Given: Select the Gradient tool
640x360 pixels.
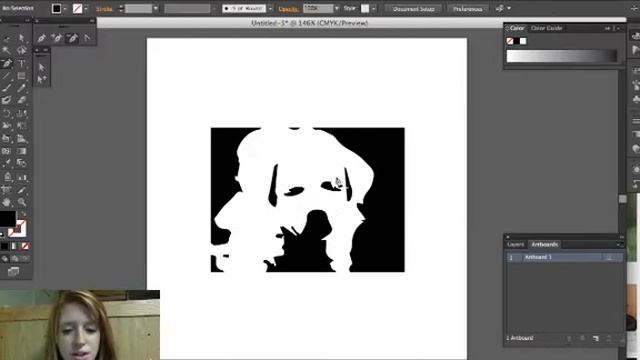Looking at the screenshot, I should [22, 151].
